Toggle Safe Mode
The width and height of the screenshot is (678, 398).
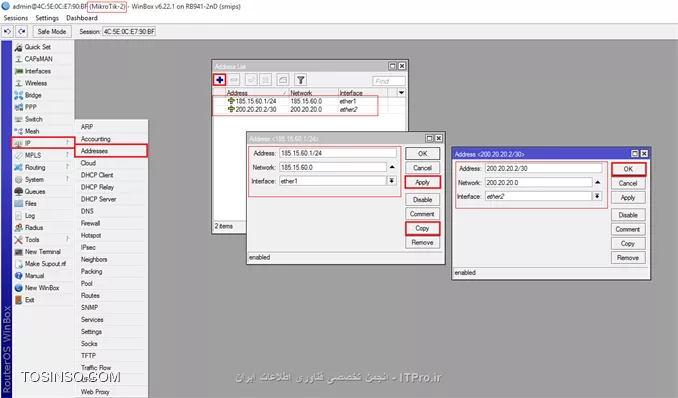tap(51, 32)
